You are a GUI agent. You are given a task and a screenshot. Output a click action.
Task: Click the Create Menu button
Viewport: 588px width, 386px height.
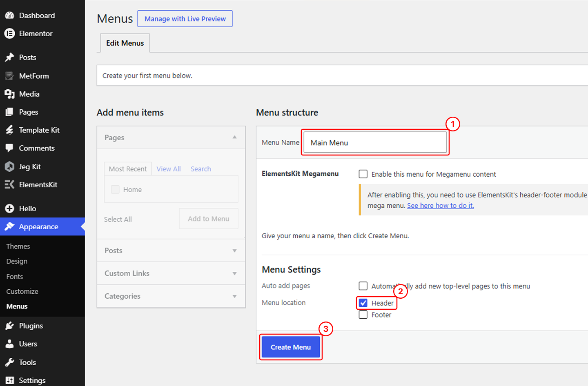(x=291, y=347)
